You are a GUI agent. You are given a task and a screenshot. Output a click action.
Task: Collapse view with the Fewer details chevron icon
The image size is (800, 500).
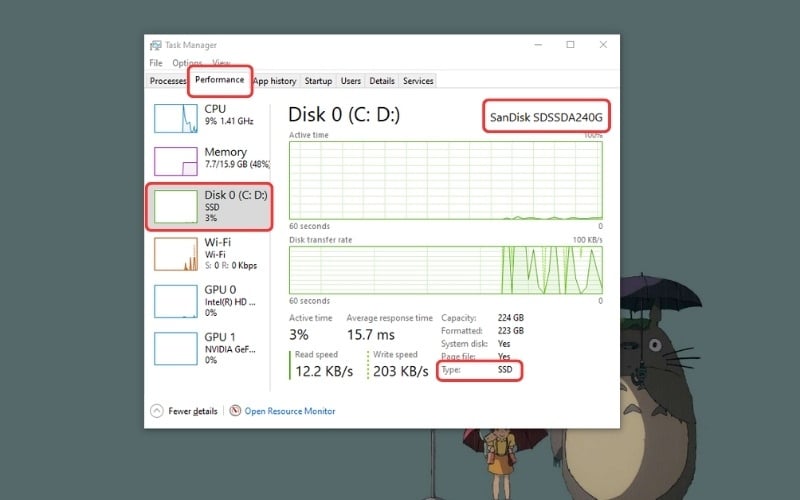click(x=157, y=411)
